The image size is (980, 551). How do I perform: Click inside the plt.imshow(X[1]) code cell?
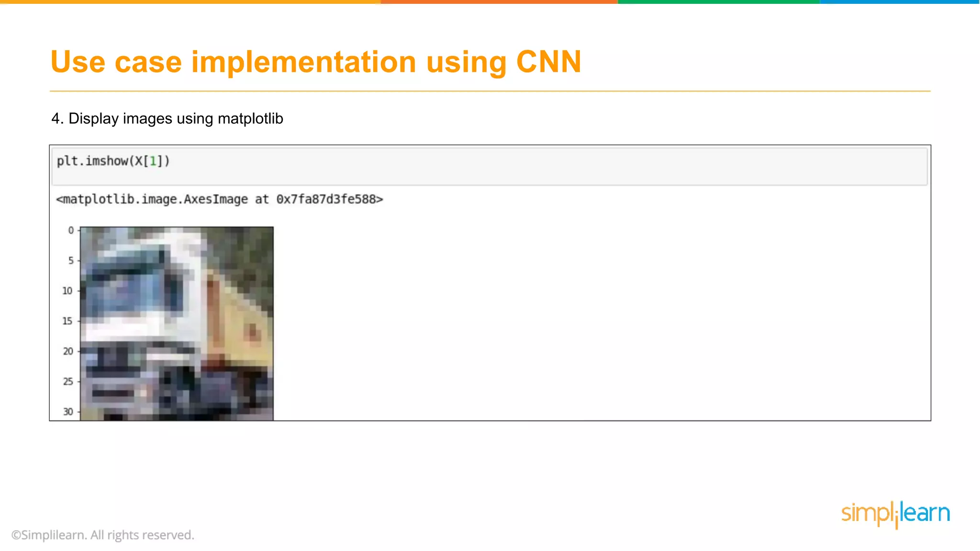[x=490, y=166]
